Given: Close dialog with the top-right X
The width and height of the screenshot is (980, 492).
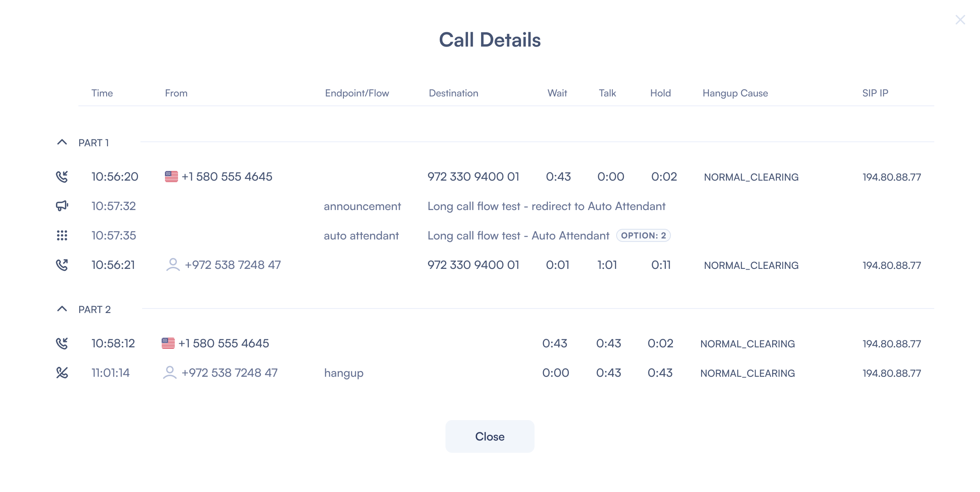Looking at the screenshot, I should click(x=960, y=20).
